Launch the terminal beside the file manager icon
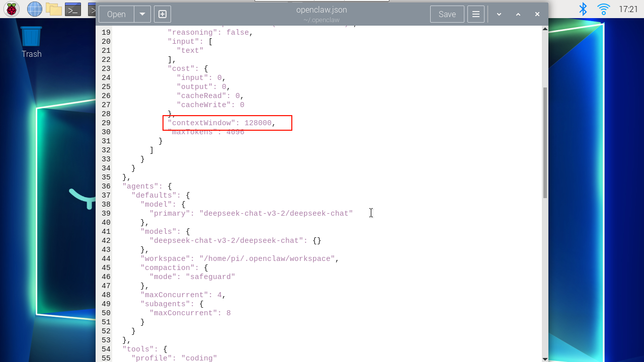The width and height of the screenshot is (644, 362). [73, 9]
